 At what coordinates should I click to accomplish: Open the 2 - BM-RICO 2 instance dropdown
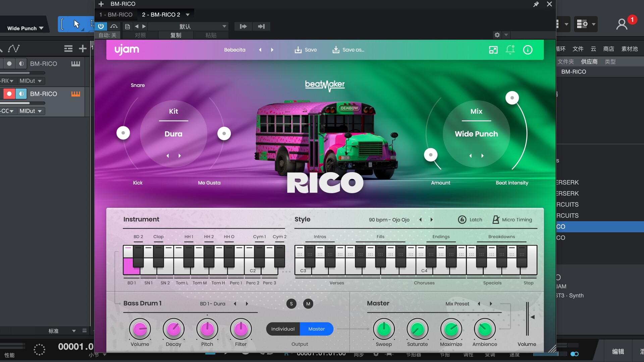pos(188,15)
